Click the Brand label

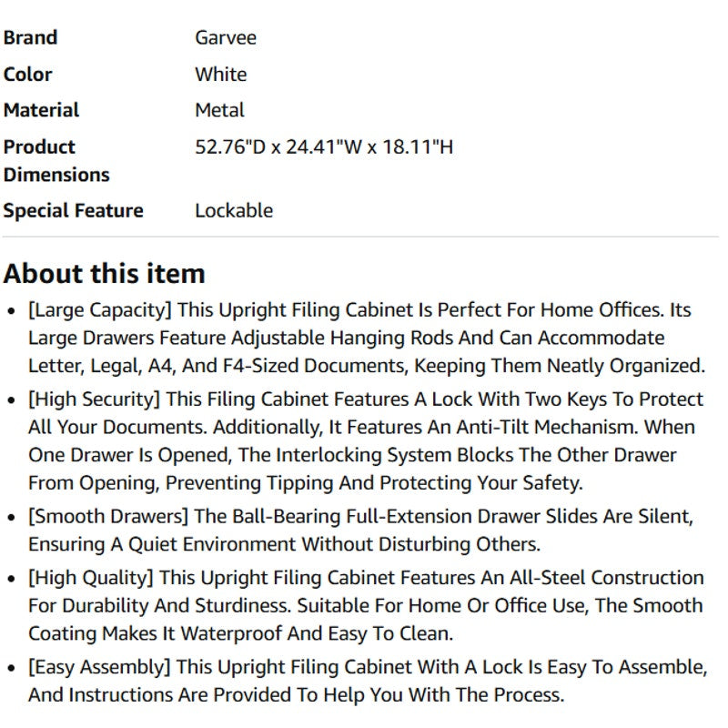30,37
